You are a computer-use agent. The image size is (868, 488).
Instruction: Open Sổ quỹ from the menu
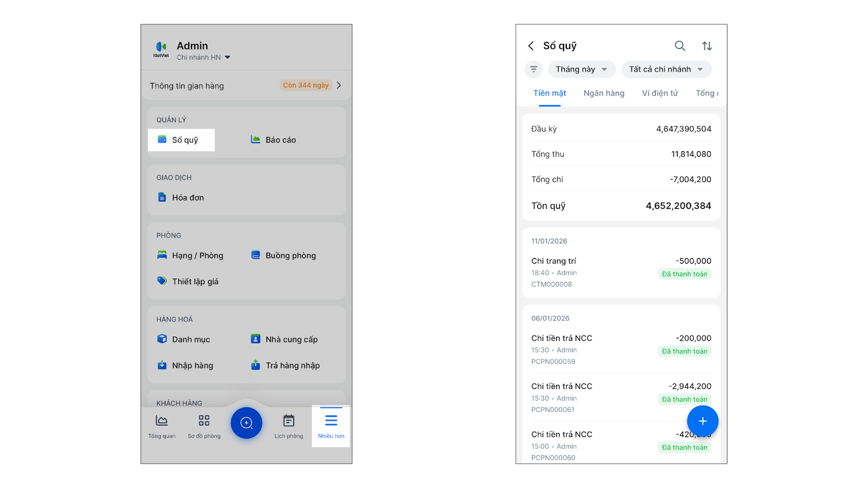[x=181, y=140]
